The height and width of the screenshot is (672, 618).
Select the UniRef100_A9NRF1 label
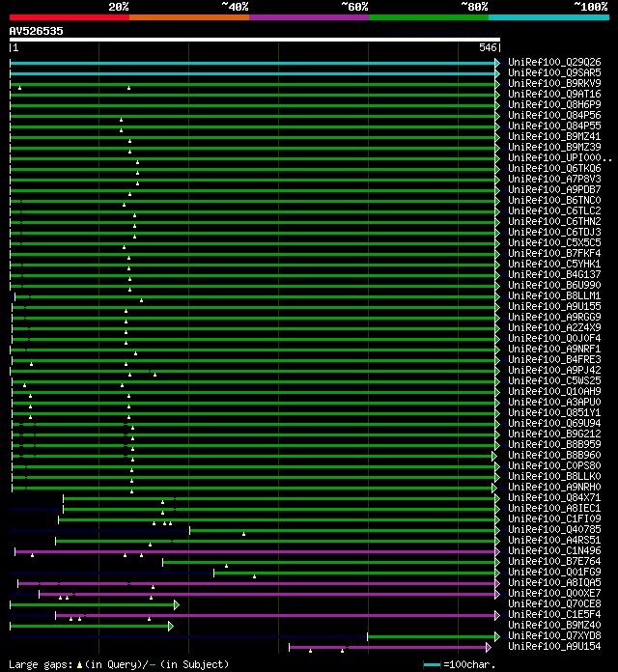point(554,349)
